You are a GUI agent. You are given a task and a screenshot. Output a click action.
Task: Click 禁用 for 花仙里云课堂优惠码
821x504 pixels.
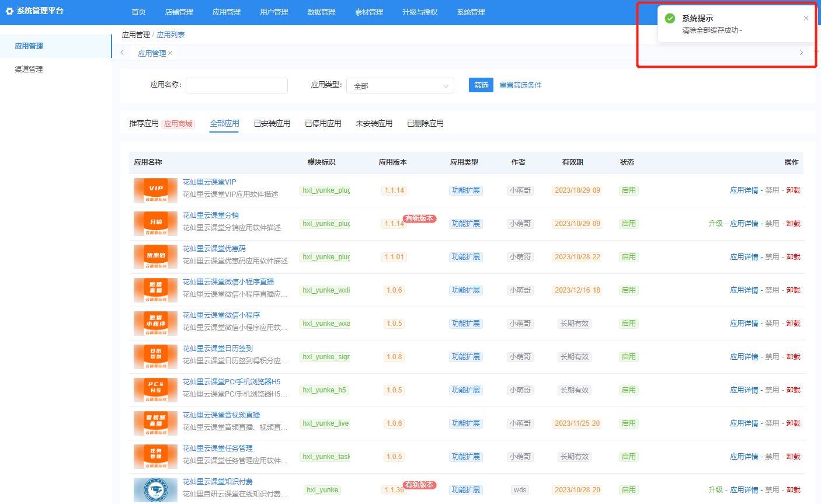772,257
